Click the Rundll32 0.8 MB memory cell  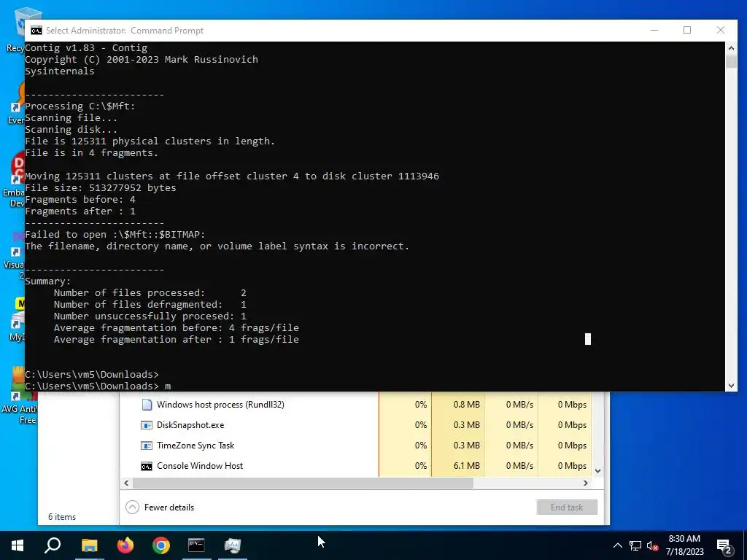click(x=458, y=404)
